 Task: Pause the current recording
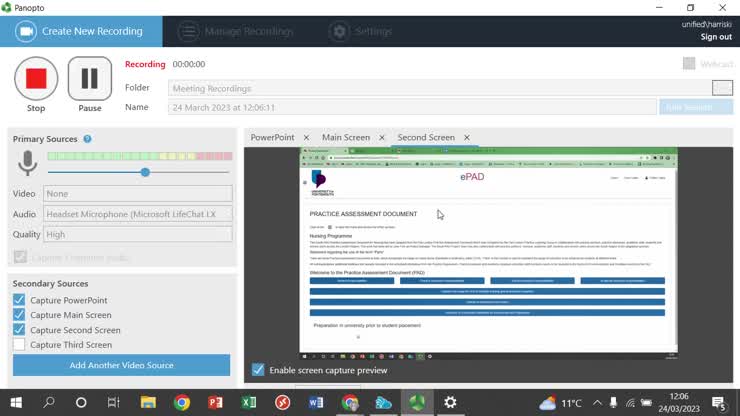point(89,78)
